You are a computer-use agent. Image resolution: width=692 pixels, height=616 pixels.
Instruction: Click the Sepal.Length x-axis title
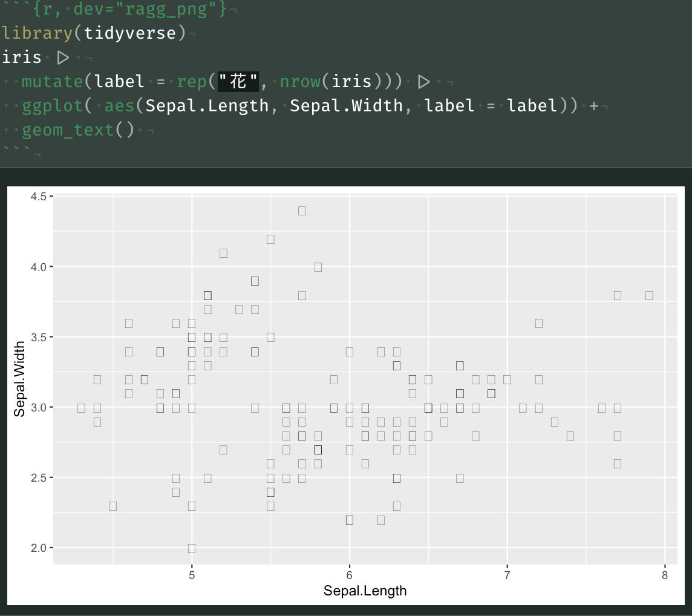pos(365,591)
